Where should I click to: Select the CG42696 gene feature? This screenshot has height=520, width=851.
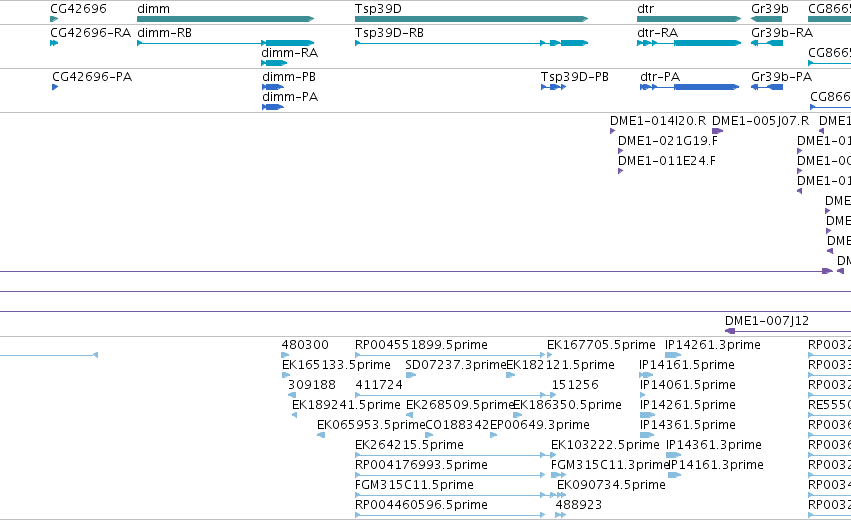(x=54, y=19)
